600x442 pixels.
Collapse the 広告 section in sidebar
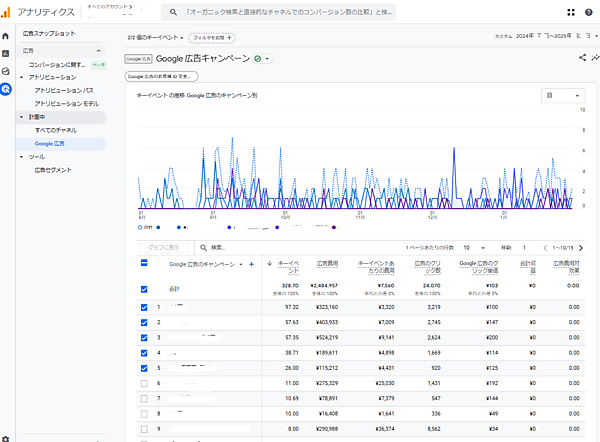[98, 49]
